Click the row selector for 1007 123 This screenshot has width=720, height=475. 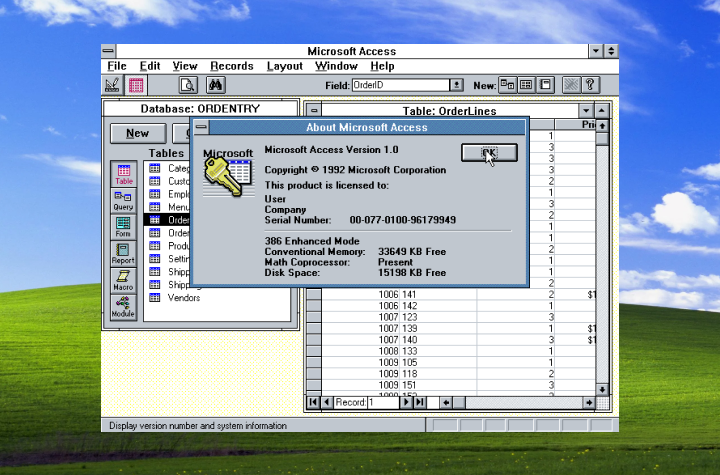(x=314, y=317)
